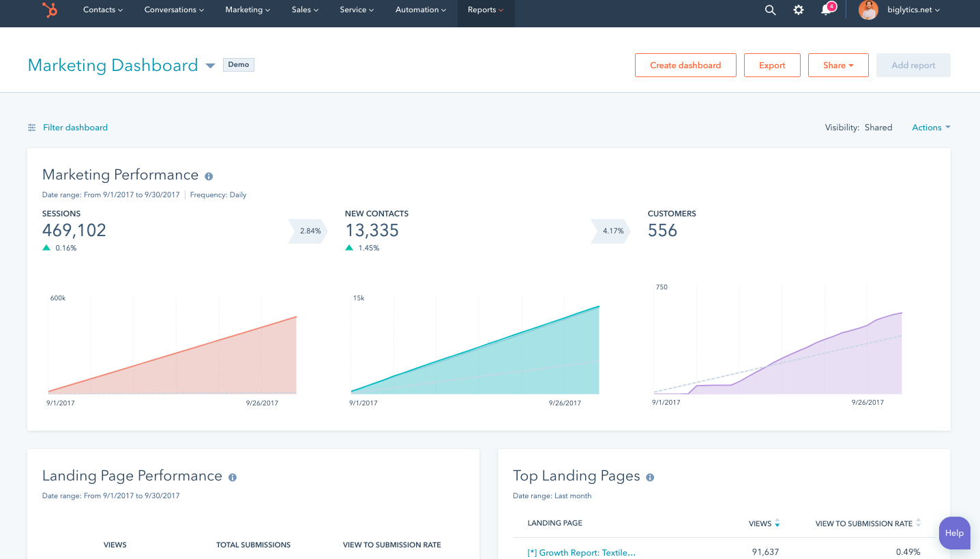The width and height of the screenshot is (980, 559).
Task: Click info icon beside Landing Page Performance
Action: click(x=233, y=477)
